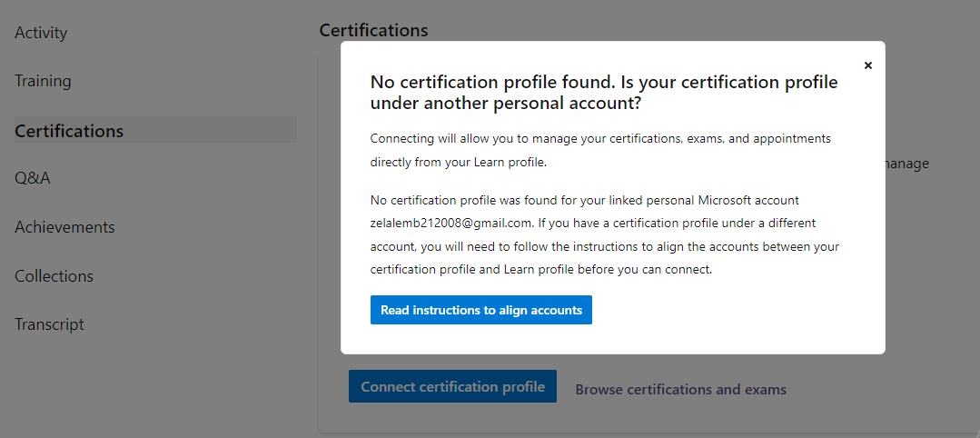The height and width of the screenshot is (438, 980).
Task: Close the dialog with the X icon
Action: pyautogui.click(x=867, y=65)
